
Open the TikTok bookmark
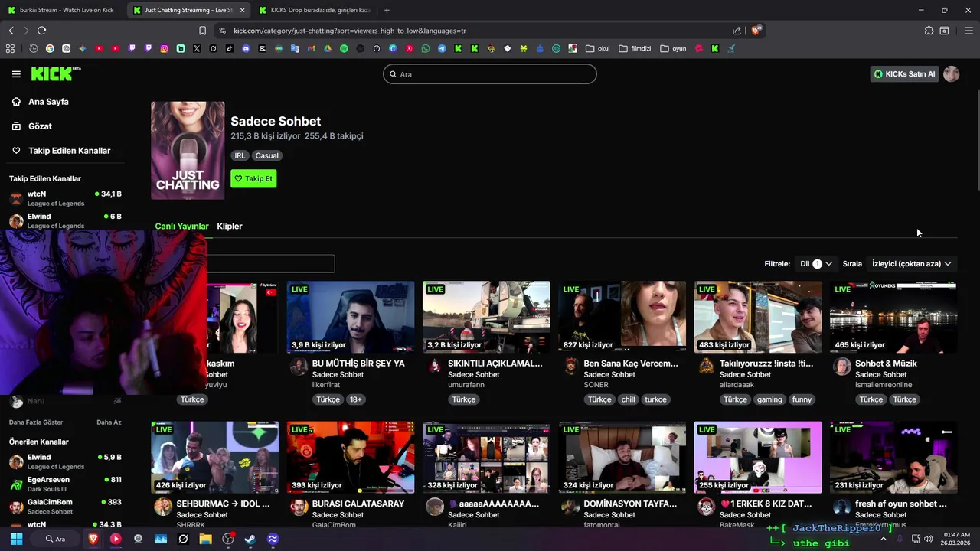230,48
